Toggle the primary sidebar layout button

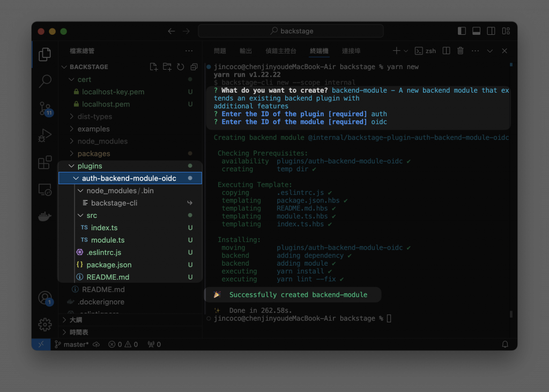[462, 31]
